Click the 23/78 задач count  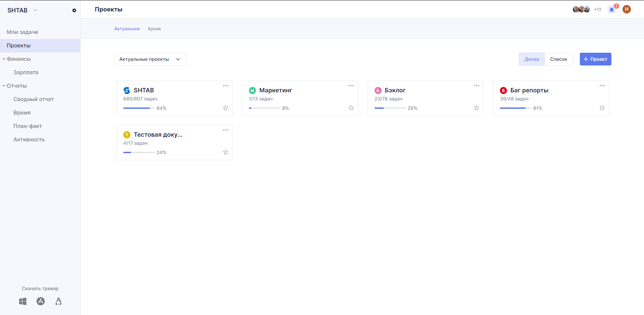point(388,99)
